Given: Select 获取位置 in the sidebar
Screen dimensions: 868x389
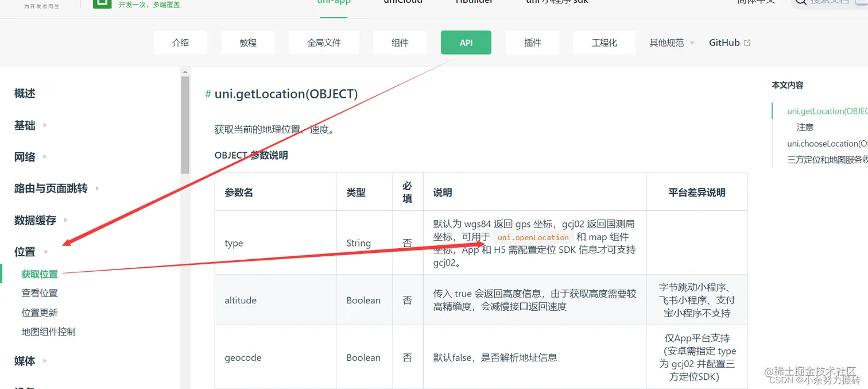Looking at the screenshot, I should coord(40,274).
